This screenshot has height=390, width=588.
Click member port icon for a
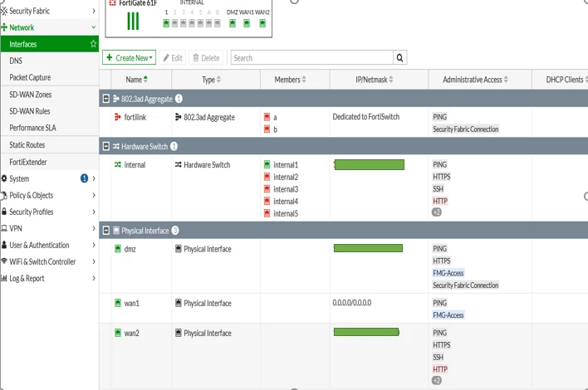click(267, 117)
